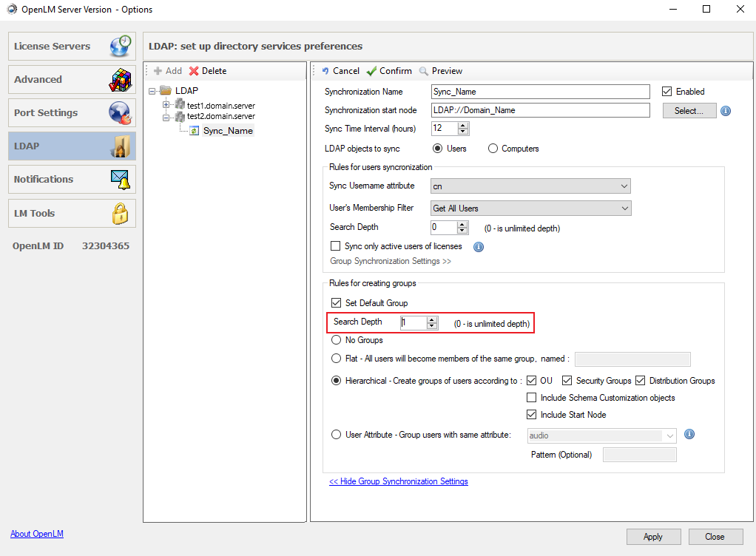Screen dimensions: 756x556
Task: Open the About OpenLM link
Action: click(37, 534)
